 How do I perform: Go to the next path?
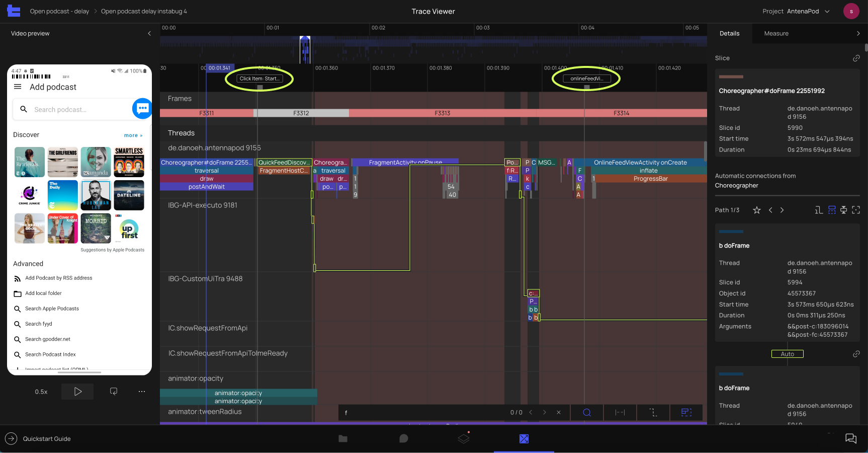coord(782,210)
